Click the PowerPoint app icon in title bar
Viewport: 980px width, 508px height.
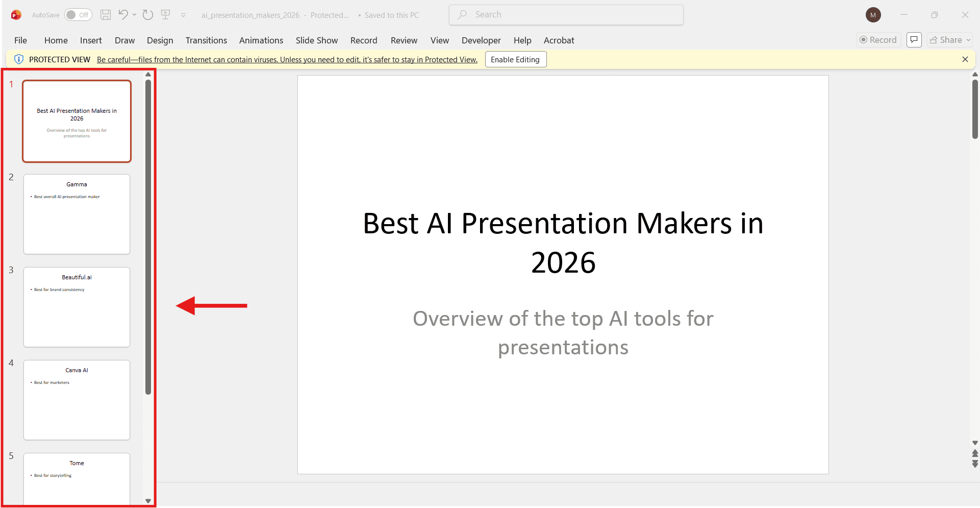tap(16, 15)
